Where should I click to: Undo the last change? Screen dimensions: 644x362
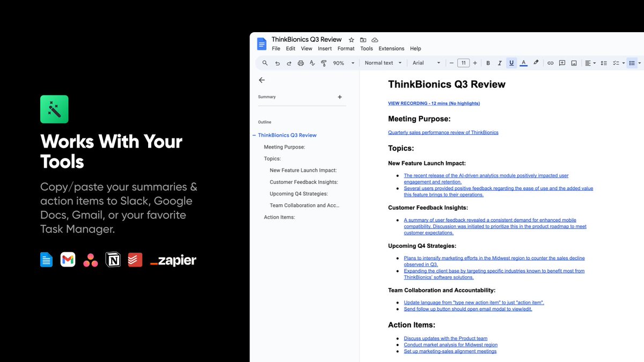(277, 63)
